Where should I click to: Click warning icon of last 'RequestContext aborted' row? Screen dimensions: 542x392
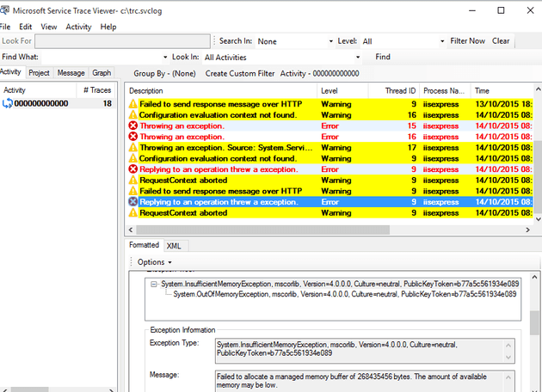click(133, 212)
